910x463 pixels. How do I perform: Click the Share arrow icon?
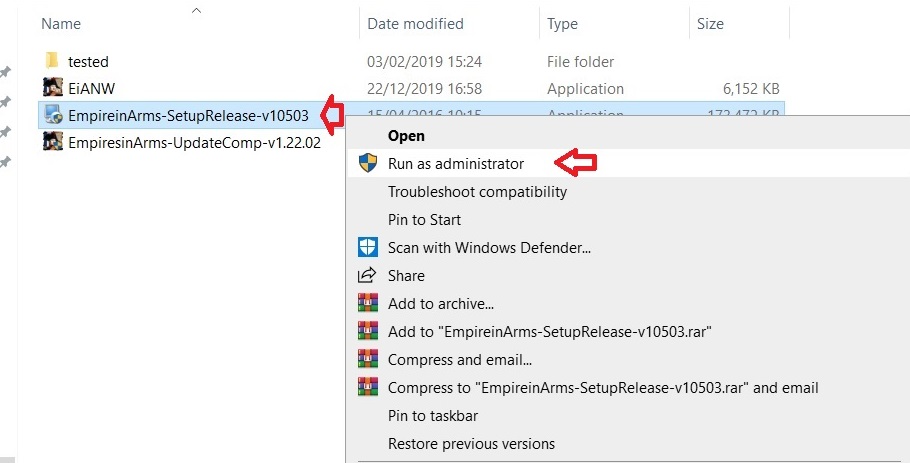368,275
